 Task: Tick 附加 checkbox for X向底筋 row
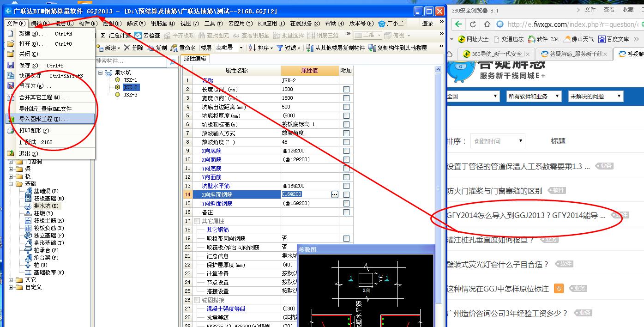pyautogui.click(x=346, y=151)
